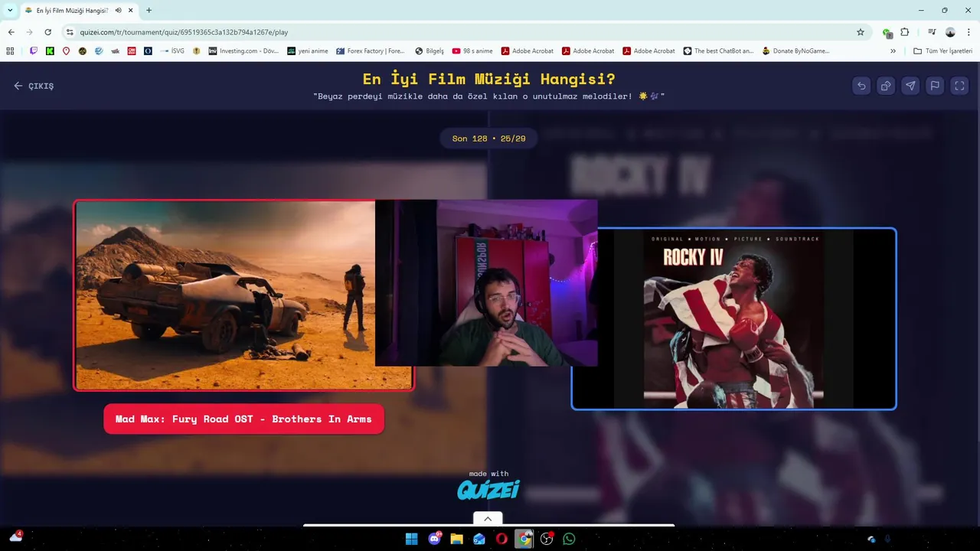Viewport: 980px width, 551px height.
Task: Go back with the browser back arrow
Action: [x=11, y=32]
